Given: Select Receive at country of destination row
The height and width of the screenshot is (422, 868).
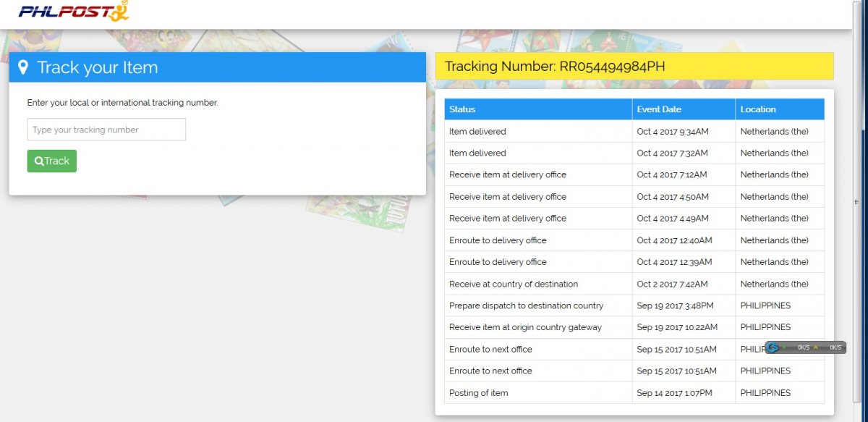Looking at the screenshot, I should click(513, 284).
